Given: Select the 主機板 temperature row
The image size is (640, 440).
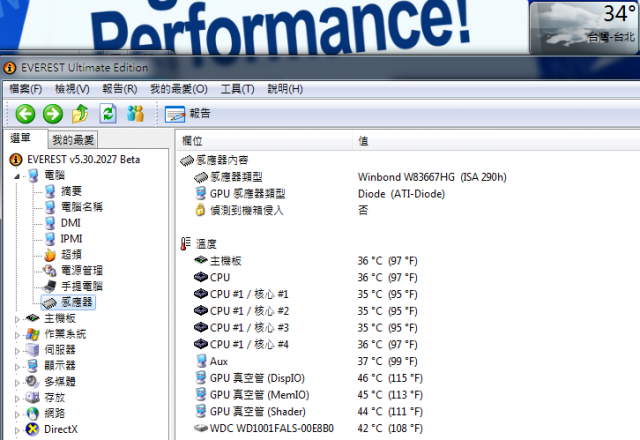Looking at the screenshot, I should click(306, 261).
